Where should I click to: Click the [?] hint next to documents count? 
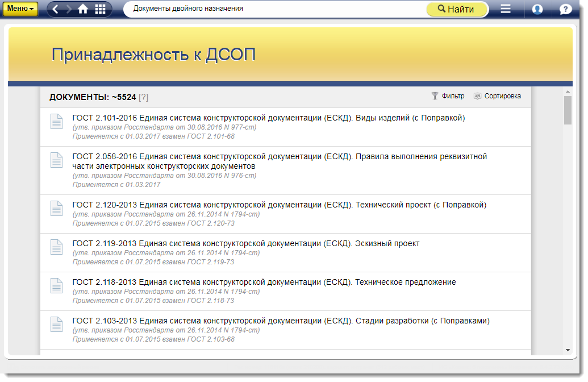tap(144, 98)
